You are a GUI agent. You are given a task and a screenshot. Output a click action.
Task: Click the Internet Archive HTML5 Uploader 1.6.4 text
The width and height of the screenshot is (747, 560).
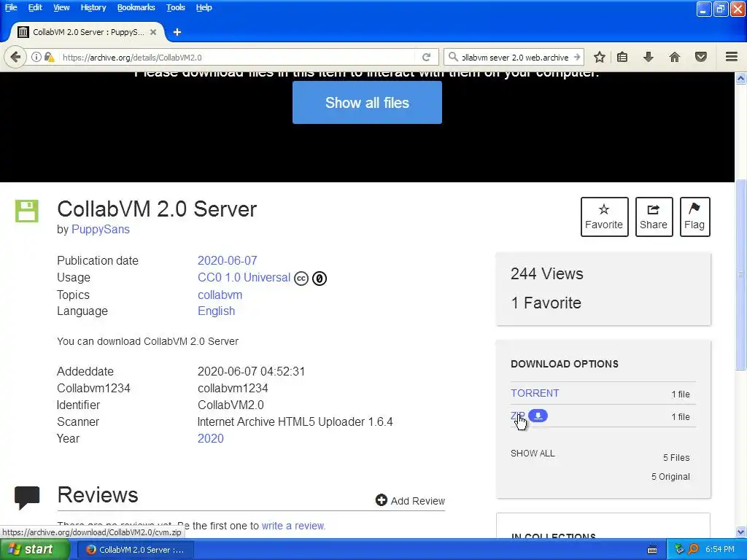tap(295, 421)
